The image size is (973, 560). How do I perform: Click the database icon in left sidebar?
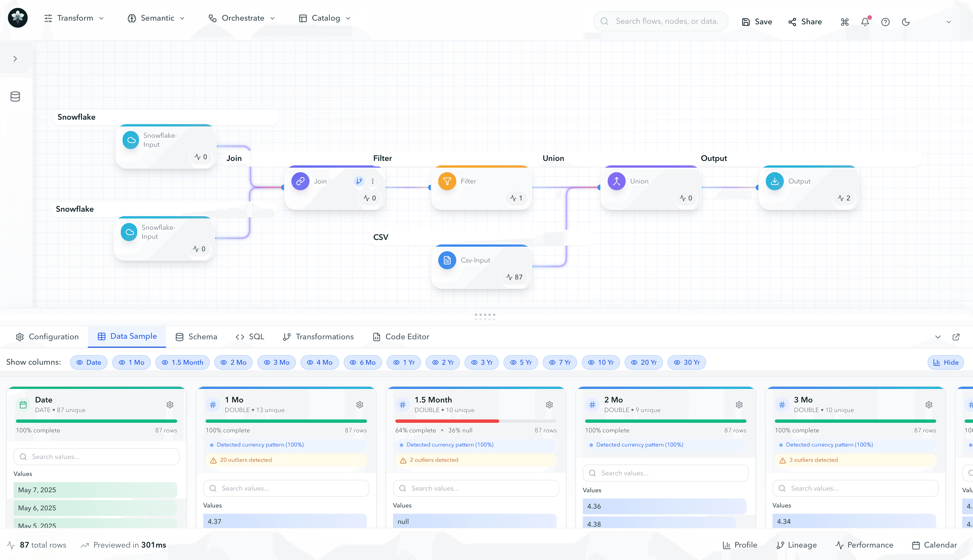(15, 97)
